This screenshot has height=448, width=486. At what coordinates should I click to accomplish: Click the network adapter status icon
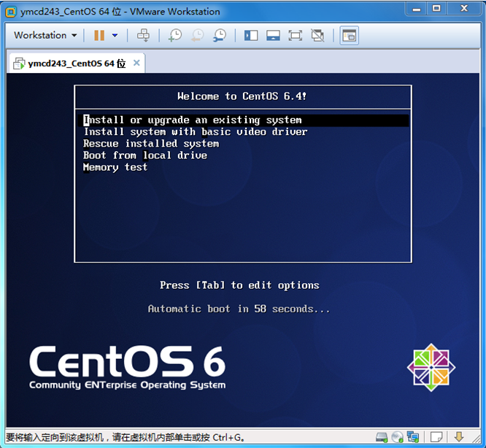(x=413, y=438)
